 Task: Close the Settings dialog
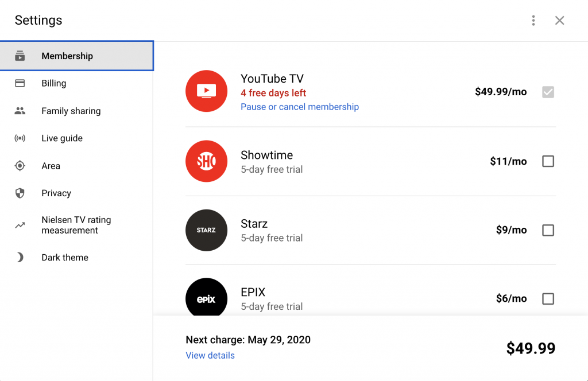[559, 20]
